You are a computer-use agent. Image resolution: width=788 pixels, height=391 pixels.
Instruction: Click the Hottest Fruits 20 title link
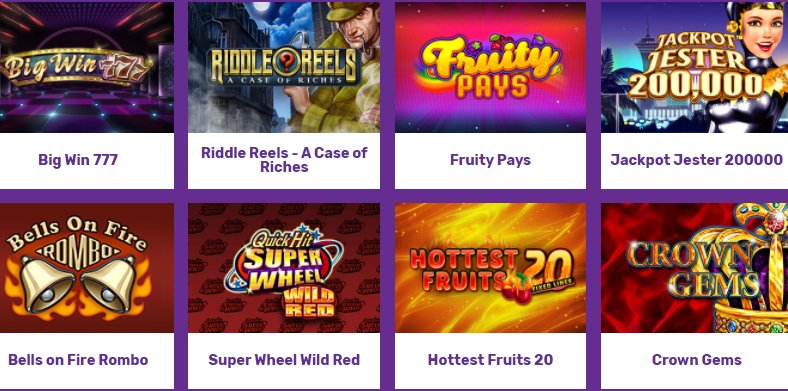click(x=490, y=360)
